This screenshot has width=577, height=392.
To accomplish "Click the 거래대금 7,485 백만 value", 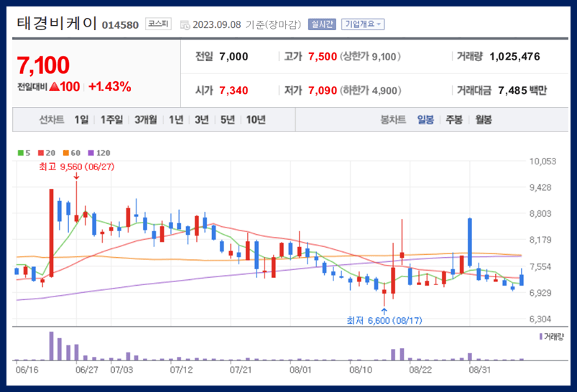I will (522, 90).
